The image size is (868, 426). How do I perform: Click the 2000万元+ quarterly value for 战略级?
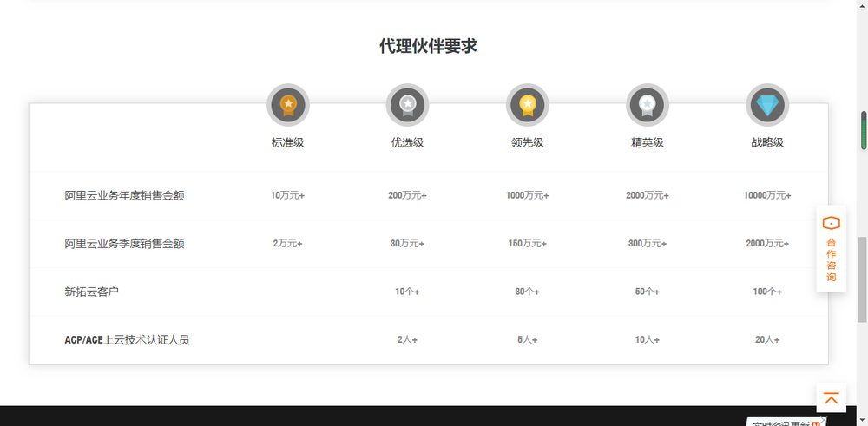click(x=767, y=244)
